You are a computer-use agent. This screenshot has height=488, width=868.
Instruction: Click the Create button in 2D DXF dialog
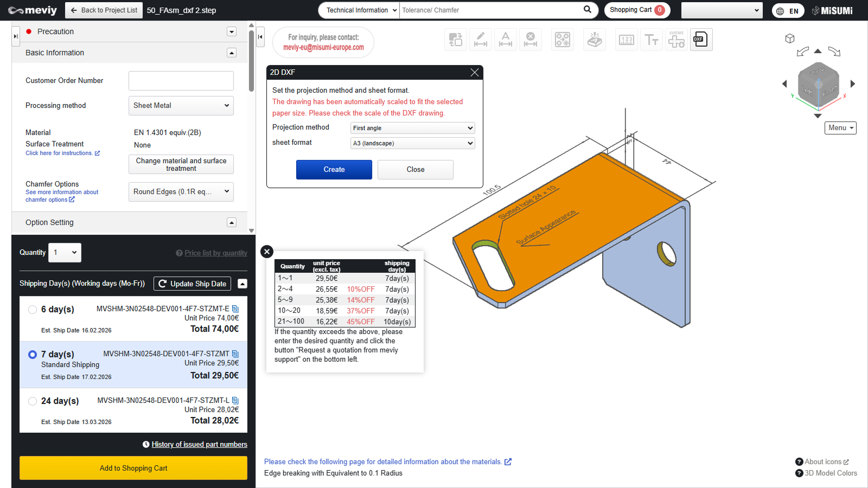point(334,170)
